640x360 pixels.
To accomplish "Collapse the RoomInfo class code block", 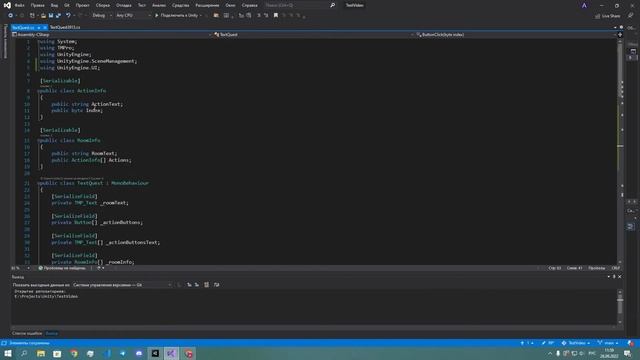I will [38, 140].
